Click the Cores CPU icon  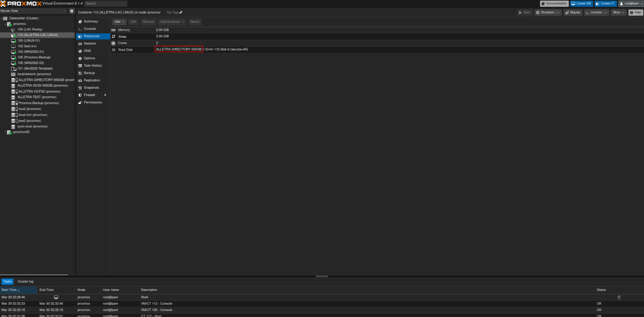click(114, 43)
